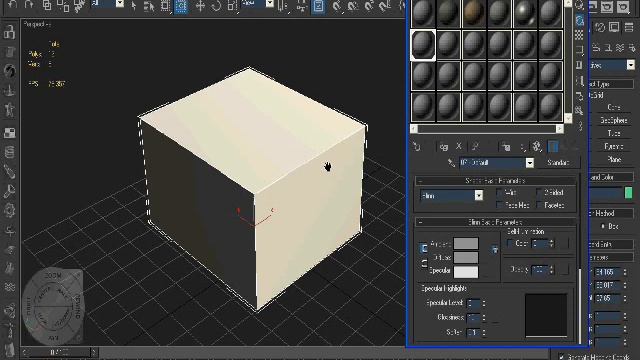
Task: Click the Standard material type button
Action: tap(558, 162)
